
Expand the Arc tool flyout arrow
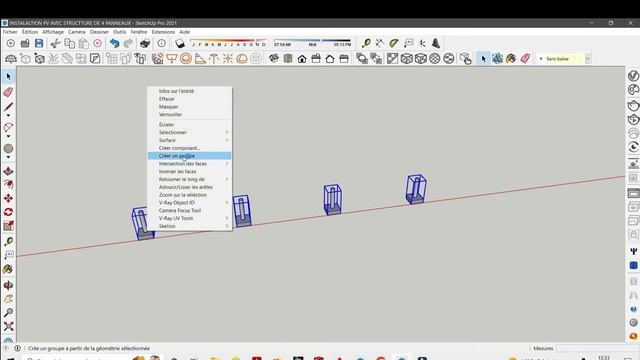click(9, 136)
